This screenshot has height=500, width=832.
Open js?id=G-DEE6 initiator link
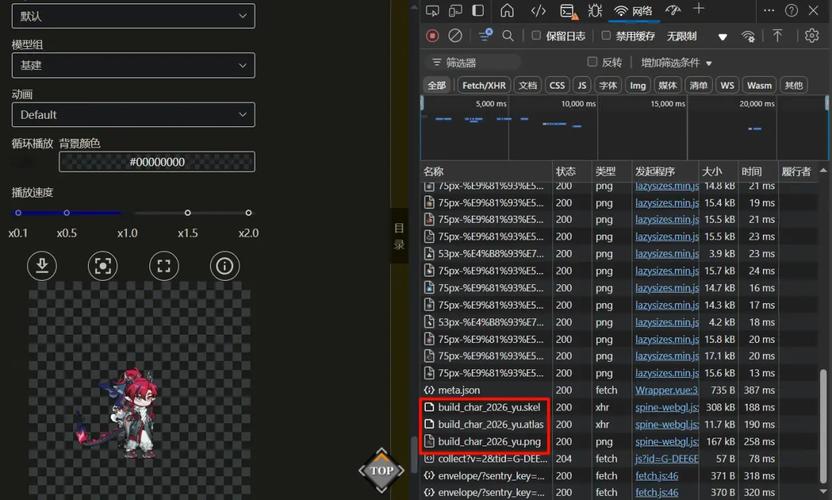[x=666, y=459]
